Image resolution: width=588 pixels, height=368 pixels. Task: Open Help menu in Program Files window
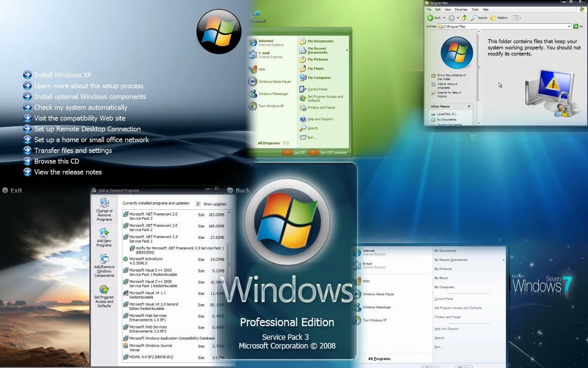[486, 9]
